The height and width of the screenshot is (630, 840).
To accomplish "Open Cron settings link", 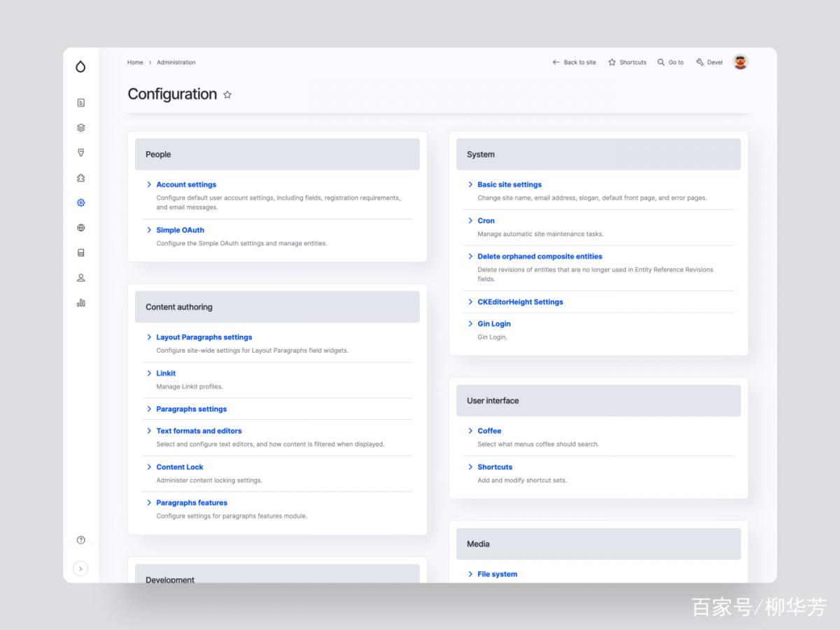I will coord(486,220).
